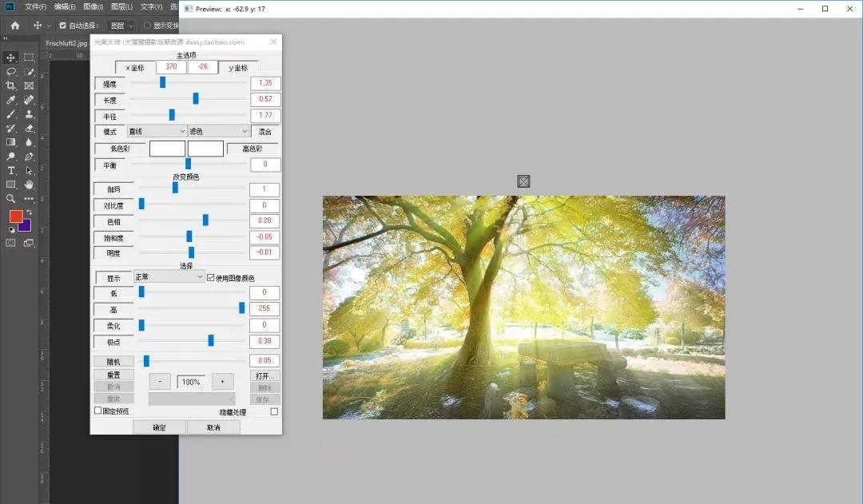Image resolution: width=863 pixels, height=504 pixels.
Task: Select the Rectangular Marquee tool
Action: [x=29, y=58]
